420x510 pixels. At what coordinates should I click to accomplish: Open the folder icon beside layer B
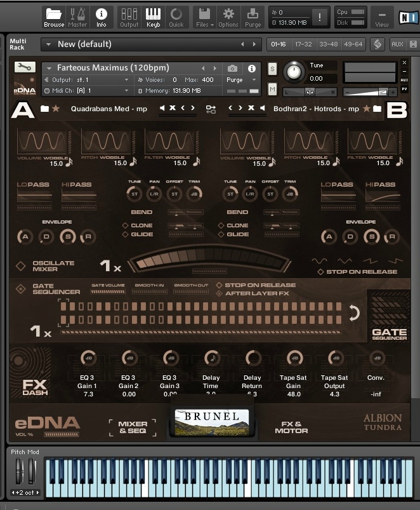pos(377,109)
